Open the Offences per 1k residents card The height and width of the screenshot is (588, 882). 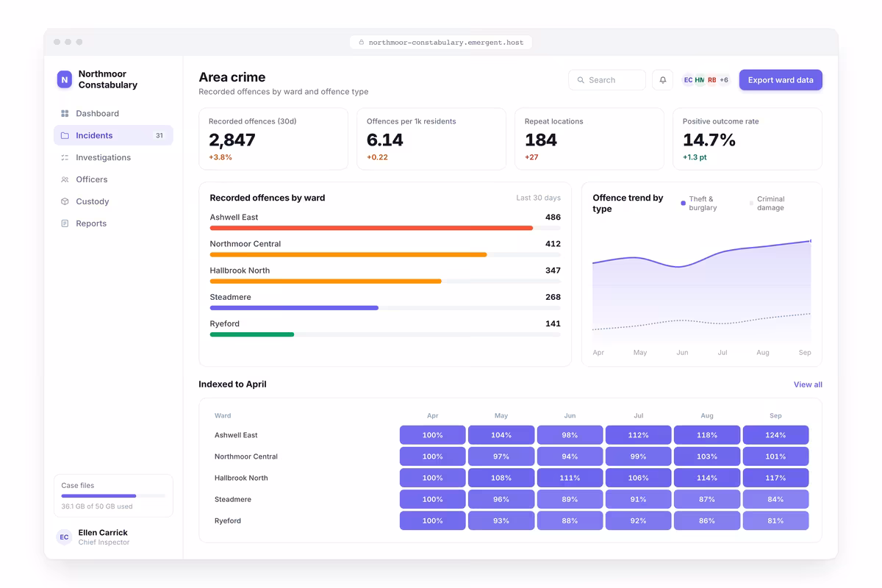coord(431,139)
